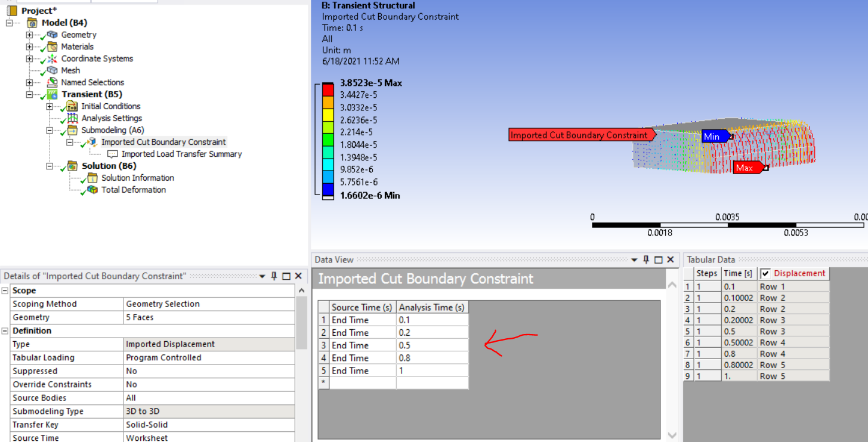Collapse the Imported Cut Boundary Constraint node
The width and height of the screenshot is (868, 442).
[x=69, y=142]
